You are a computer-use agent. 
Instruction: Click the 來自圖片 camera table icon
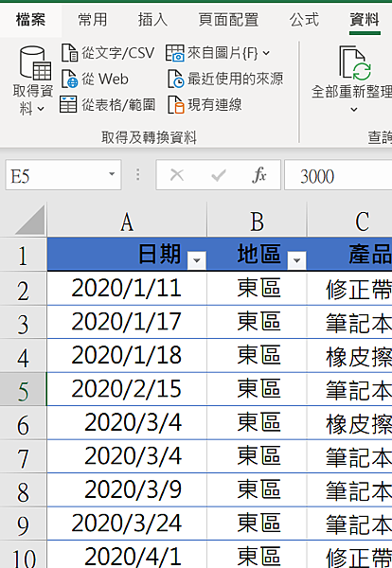[175, 53]
